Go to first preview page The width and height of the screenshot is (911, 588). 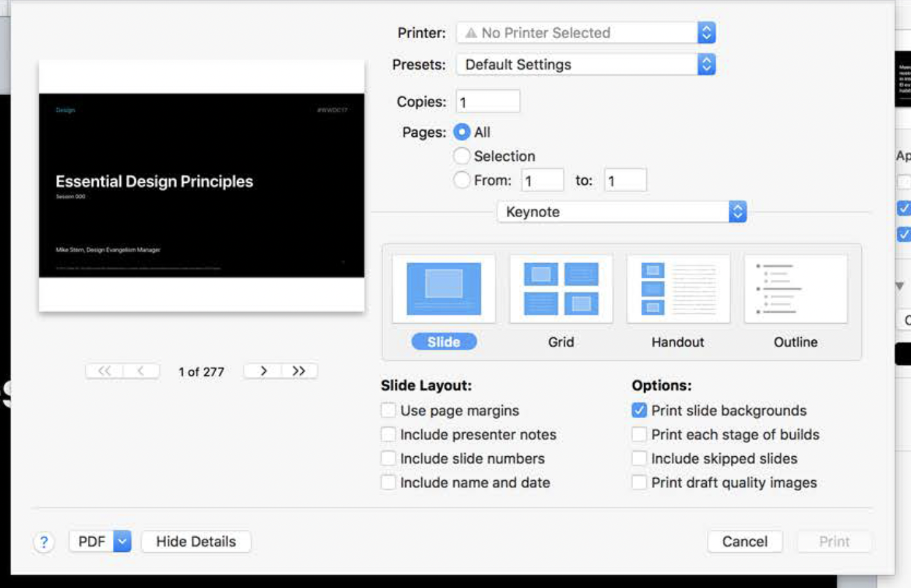[x=104, y=371]
